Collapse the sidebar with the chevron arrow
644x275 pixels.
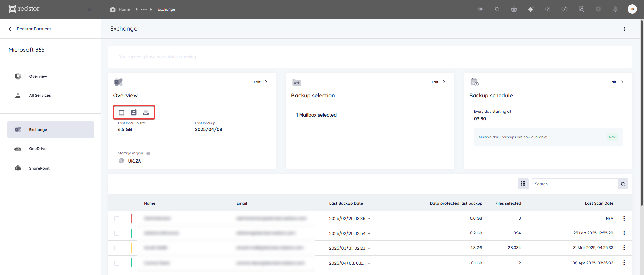(89, 9)
